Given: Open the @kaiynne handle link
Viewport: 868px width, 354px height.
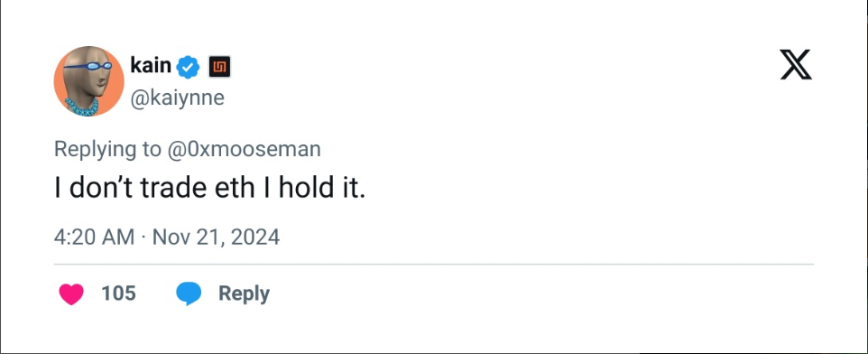Looking at the screenshot, I should (x=177, y=98).
